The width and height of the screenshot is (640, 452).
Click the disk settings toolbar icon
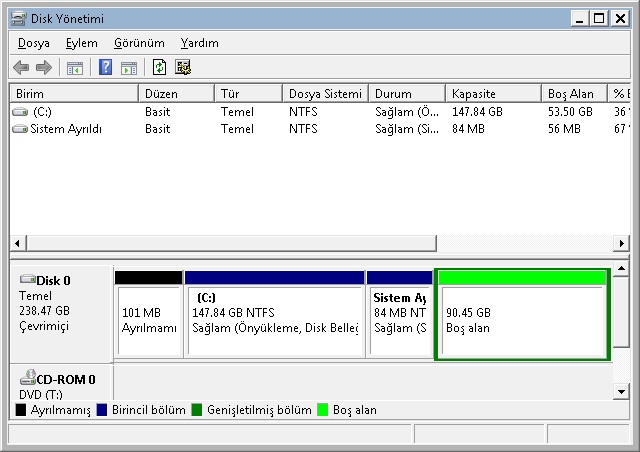pyautogui.click(x=182, y=68)
